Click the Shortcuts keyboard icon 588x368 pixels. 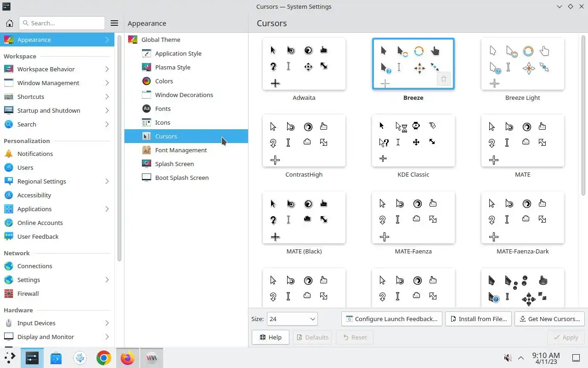(9, 97)
